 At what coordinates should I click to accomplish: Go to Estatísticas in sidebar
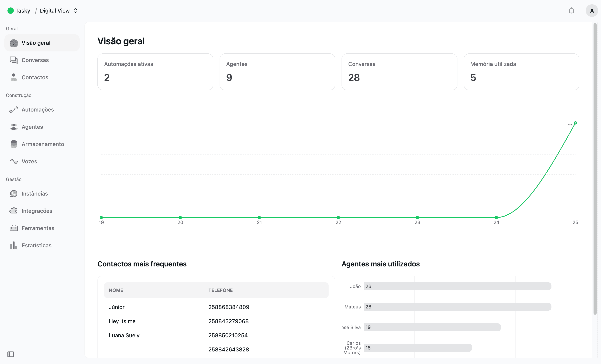click(x=36, y=245)
